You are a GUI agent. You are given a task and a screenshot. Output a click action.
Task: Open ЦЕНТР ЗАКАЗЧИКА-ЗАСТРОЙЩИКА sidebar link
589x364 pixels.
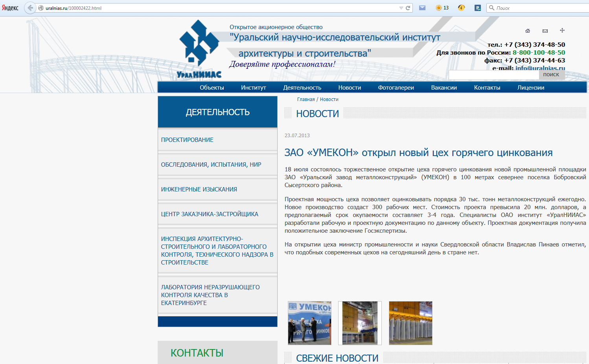pyautogui.click(x=210, y=214)
